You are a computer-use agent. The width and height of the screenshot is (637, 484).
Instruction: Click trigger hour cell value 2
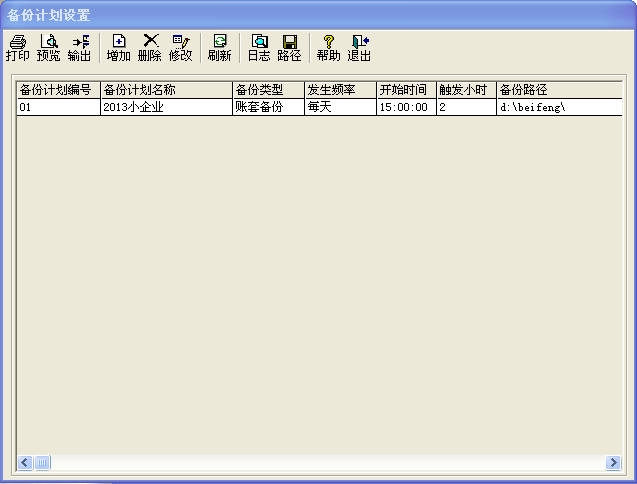pos(466,107)
